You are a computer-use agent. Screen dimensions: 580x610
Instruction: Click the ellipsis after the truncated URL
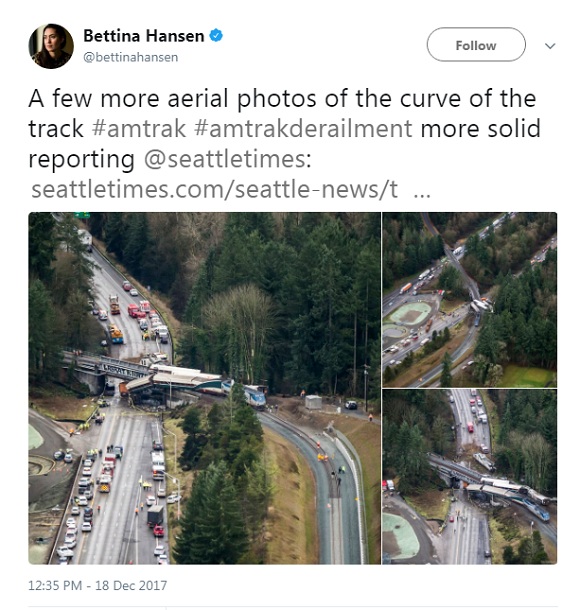(x=422, y=193)
